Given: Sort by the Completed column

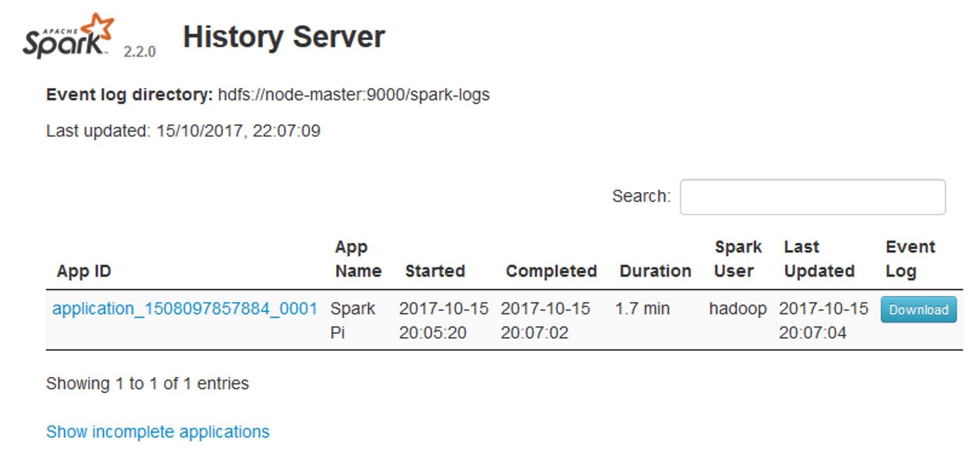Looking at the screenshot, I should point(550,271).
